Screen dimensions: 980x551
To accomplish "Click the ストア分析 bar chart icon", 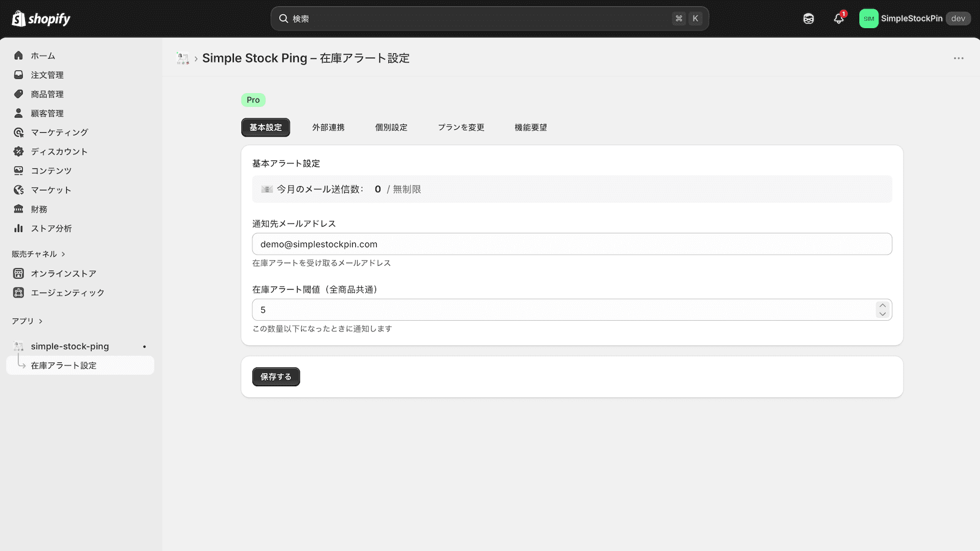I will [x=18, y=228].
